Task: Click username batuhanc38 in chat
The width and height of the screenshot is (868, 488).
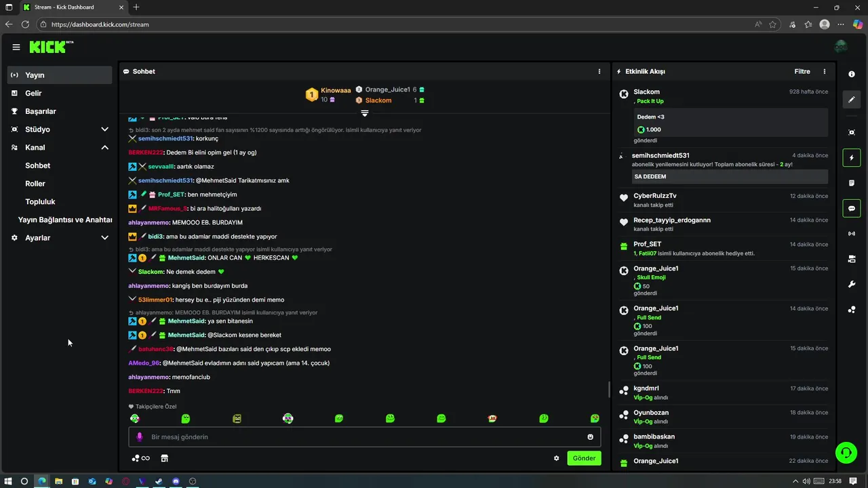Action: click(x=156, y=349)
